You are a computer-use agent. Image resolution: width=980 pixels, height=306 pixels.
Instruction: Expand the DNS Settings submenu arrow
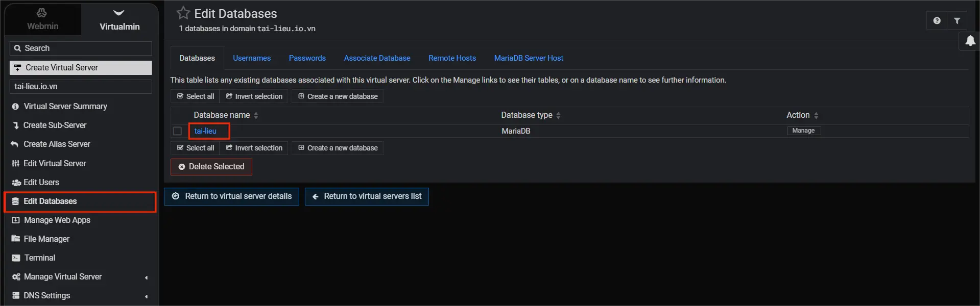(x=147, y=296)
